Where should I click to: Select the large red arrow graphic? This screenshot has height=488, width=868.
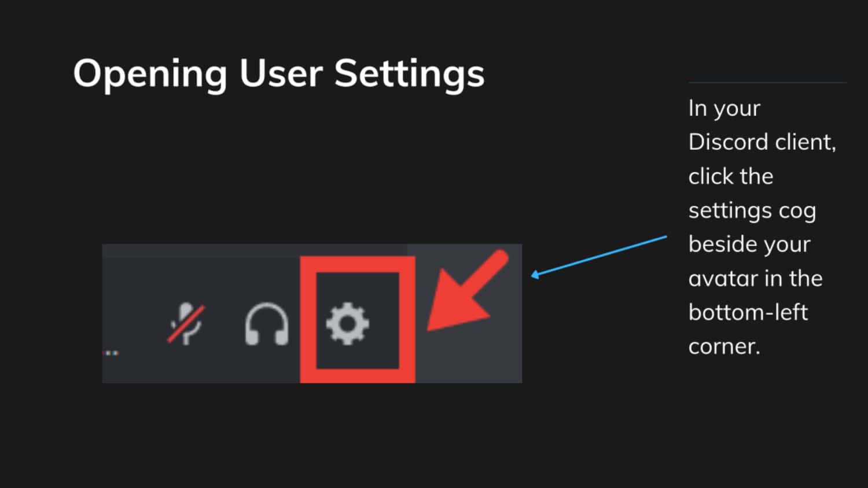[467, 291]
